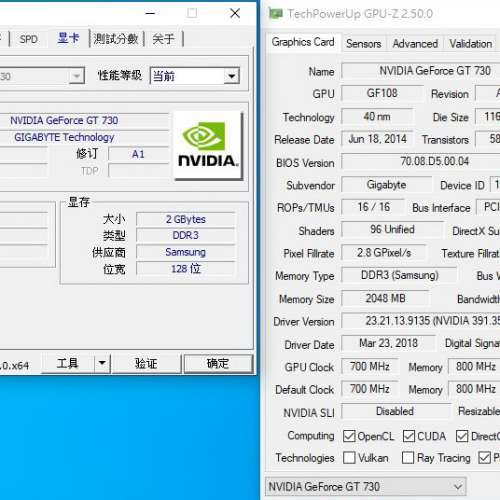
Task: Minimize the CPU-Z window
Action: pyautogui.click(x=150, y=13)
